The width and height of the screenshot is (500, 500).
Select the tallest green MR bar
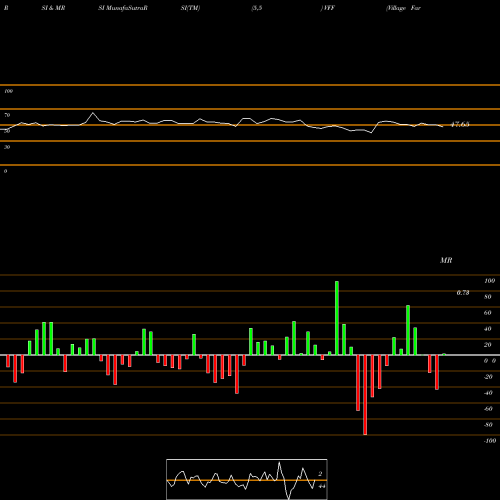coord(337,318)
